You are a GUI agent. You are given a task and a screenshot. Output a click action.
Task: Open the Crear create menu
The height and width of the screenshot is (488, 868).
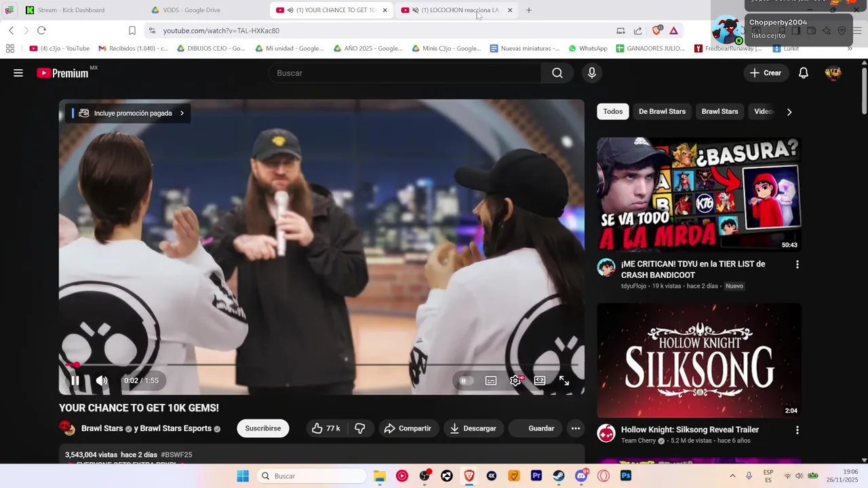[x=766, y=73]
